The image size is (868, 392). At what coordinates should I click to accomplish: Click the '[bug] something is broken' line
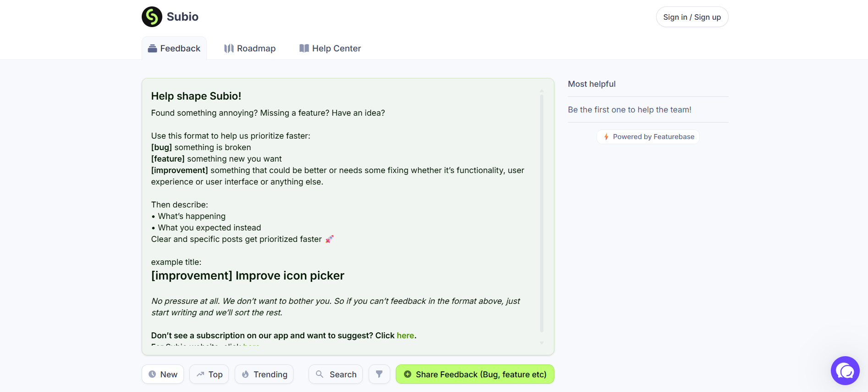[201, 147]
